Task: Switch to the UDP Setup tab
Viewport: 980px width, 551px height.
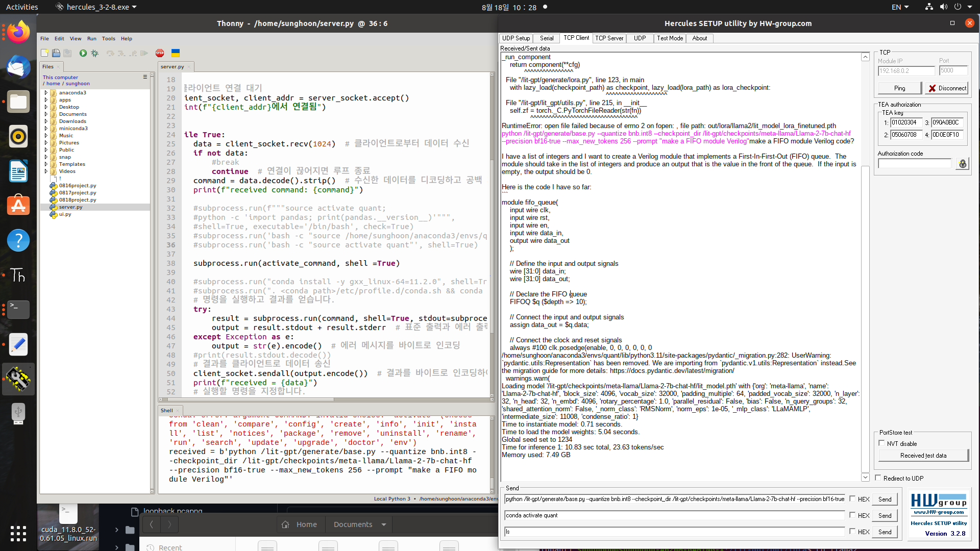Action: [x=516, y=38]
